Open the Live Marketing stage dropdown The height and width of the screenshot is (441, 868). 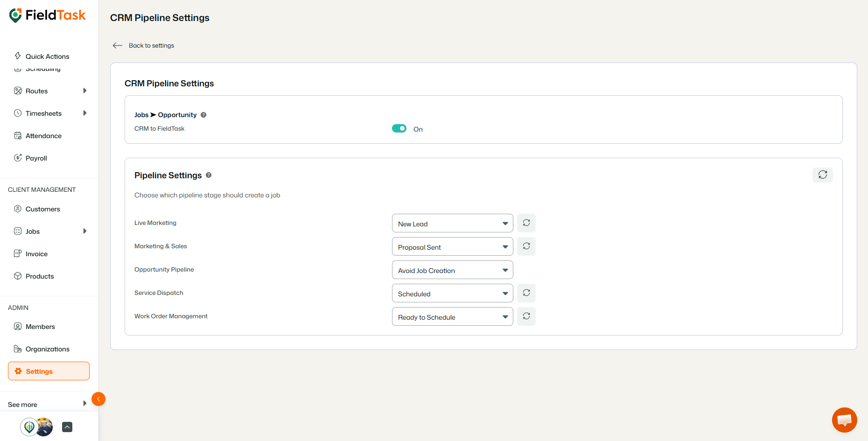point(453,223)
